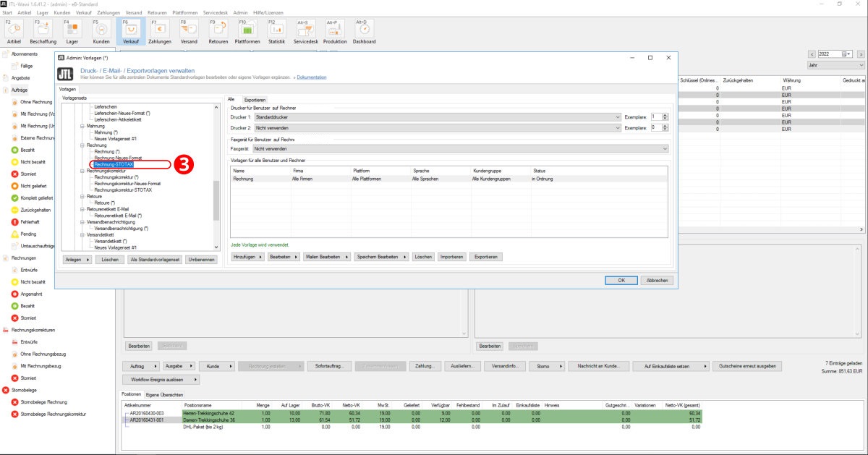Open the Statistik chart icon

(276, 30)
